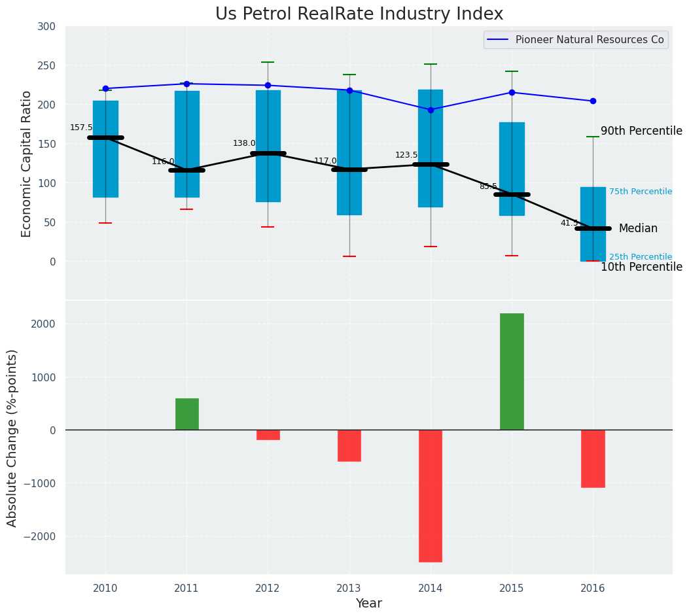
Task: Click the 90th Percentile annotation text
Action: tap(641, 131)
